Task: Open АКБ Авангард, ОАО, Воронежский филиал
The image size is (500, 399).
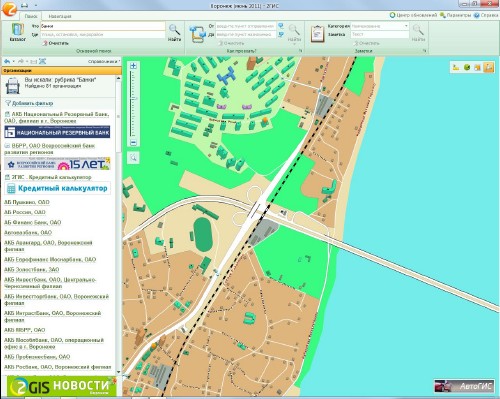Action: click(x=48, y=246)
